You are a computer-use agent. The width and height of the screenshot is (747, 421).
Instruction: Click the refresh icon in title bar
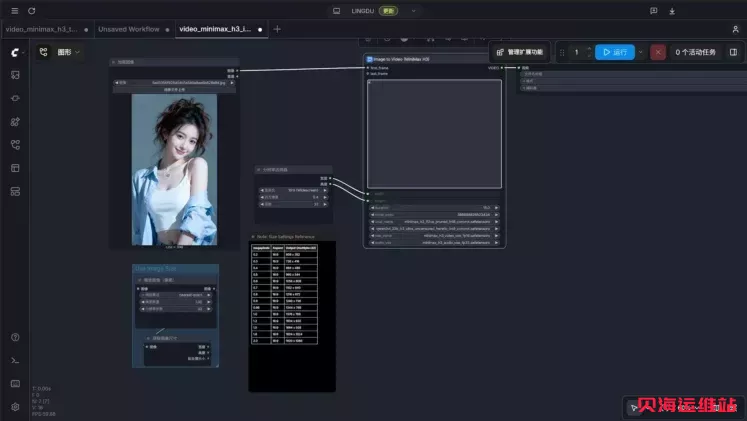[x=31, y=10]
